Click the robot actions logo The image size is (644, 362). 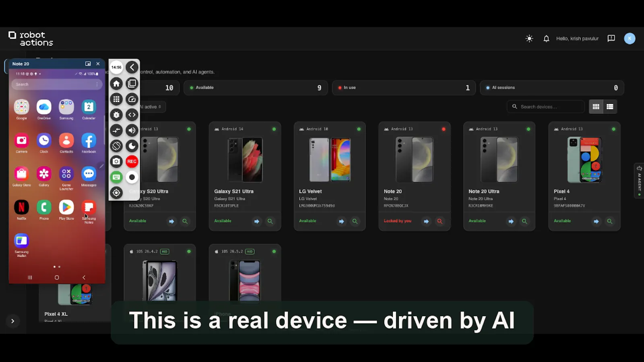[x=31, y=39]
